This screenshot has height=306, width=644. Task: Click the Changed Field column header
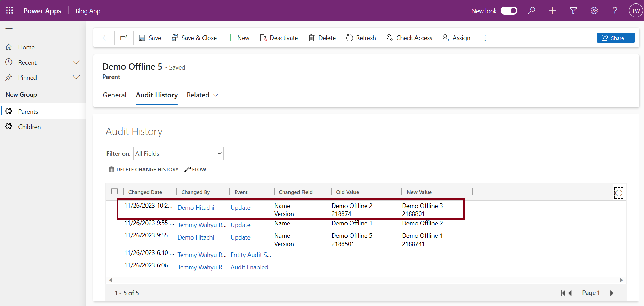coord(296,192)
